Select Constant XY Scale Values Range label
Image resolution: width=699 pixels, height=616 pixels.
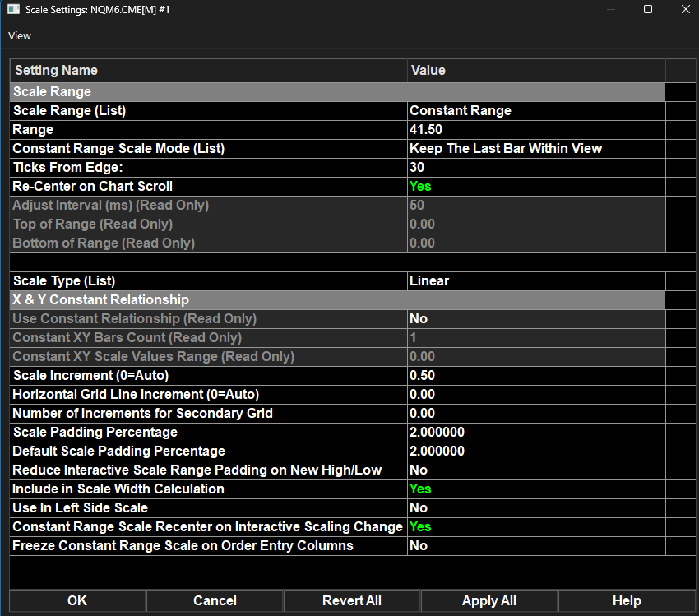[x=153, y=357]
